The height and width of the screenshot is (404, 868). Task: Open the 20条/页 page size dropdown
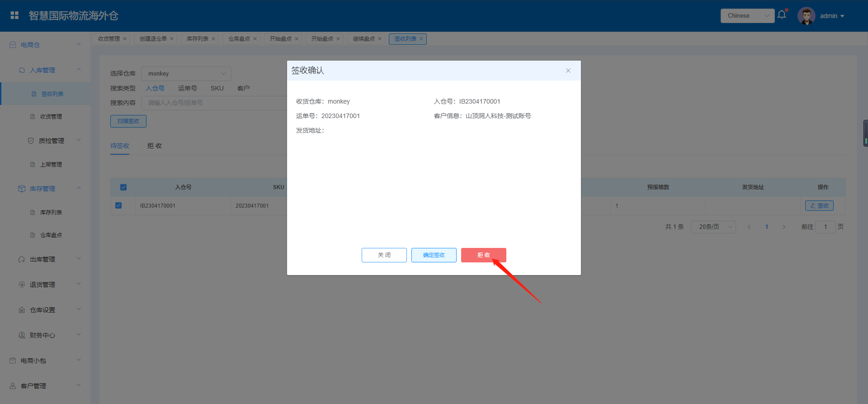tap(713, 227)
